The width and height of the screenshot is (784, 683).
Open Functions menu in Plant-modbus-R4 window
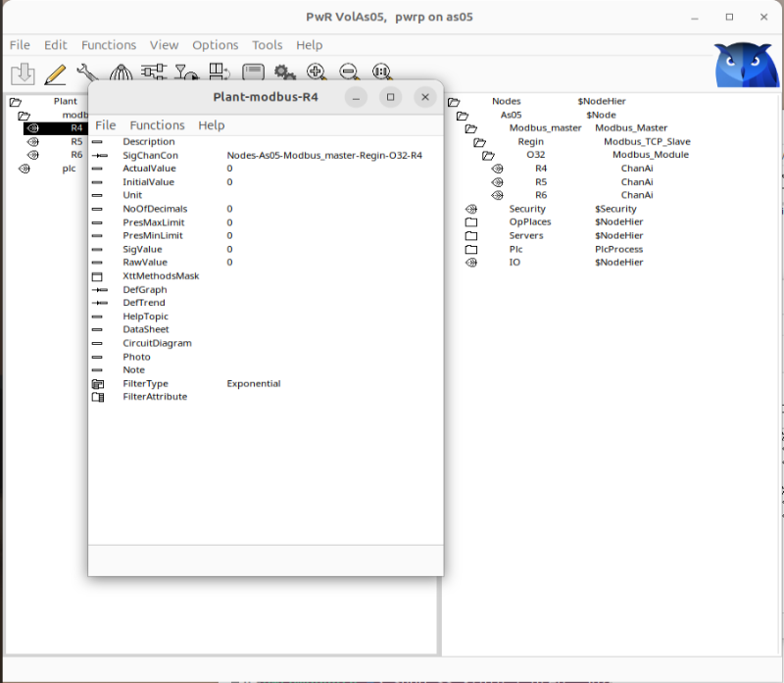point(158,125)
